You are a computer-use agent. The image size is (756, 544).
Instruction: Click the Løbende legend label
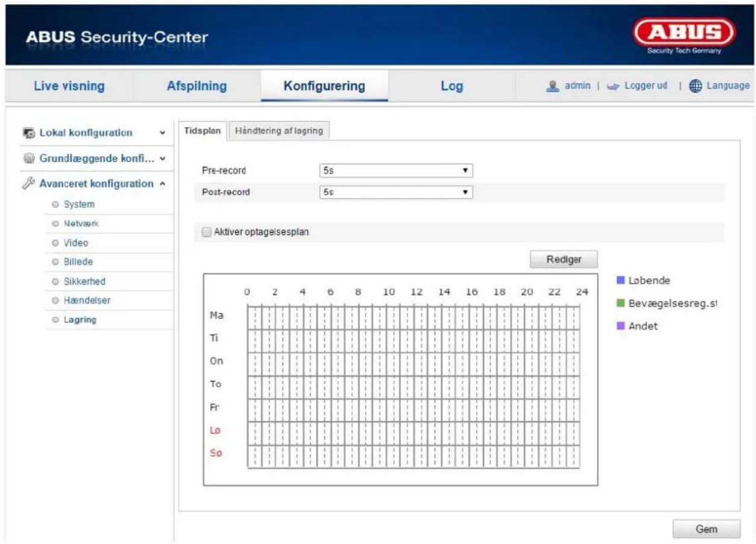pyautogui.click(x=649, y=281)
